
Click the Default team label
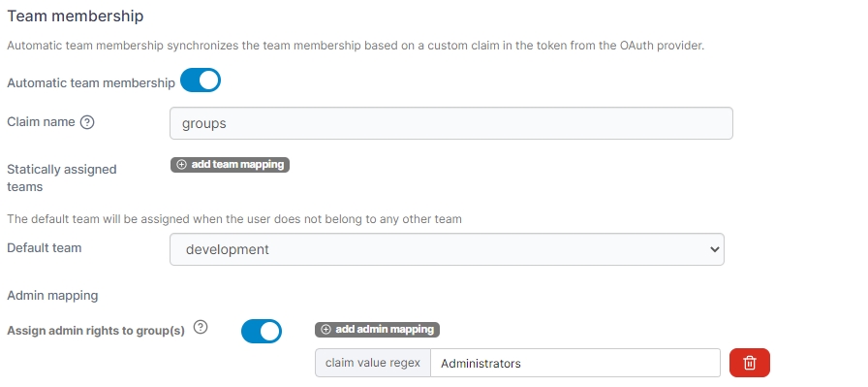[x=45, y=248]
